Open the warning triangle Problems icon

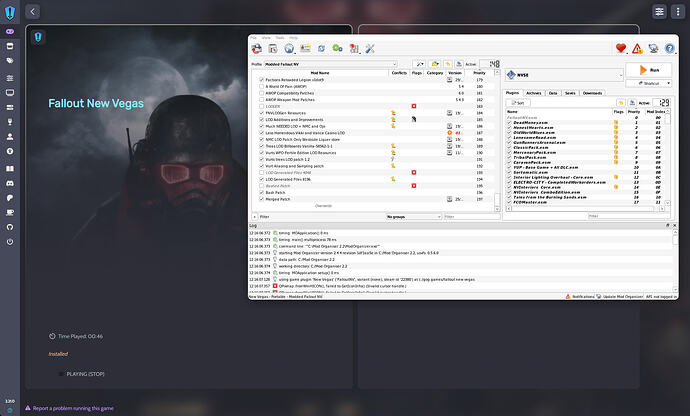(x=637, y=48)
